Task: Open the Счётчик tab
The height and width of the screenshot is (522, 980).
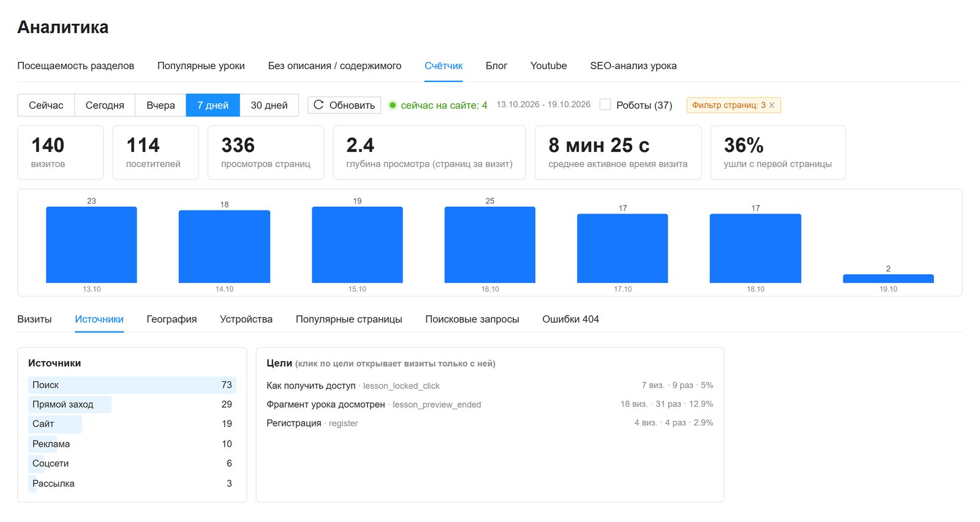Action: (443, 65)
